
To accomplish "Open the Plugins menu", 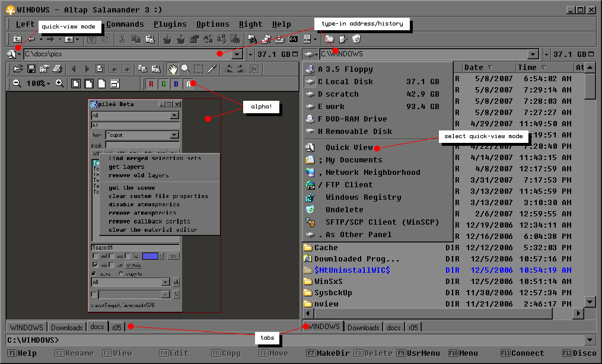I will coord(170,24).
